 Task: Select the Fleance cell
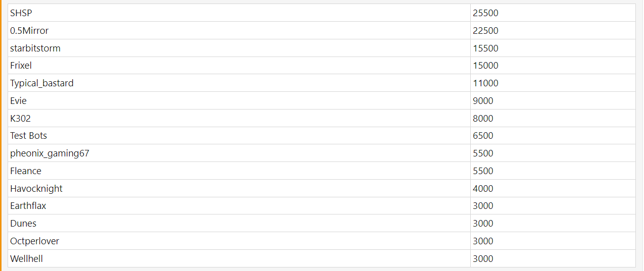[26, 171]
